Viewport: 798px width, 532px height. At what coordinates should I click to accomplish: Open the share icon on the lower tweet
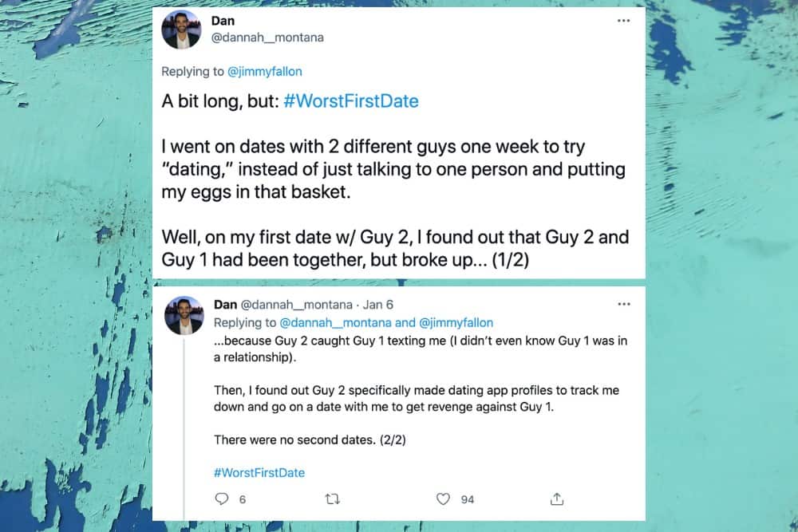(x=557, y=499)
